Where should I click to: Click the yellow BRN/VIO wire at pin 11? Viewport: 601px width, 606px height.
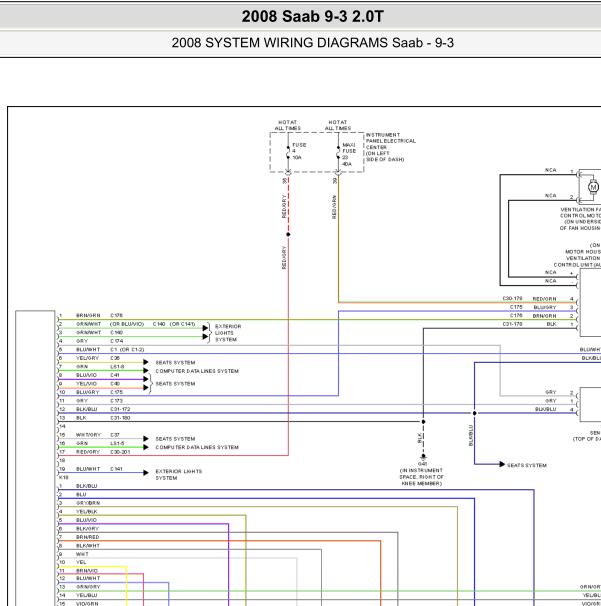pyautogui.click(x=93, y=567)
